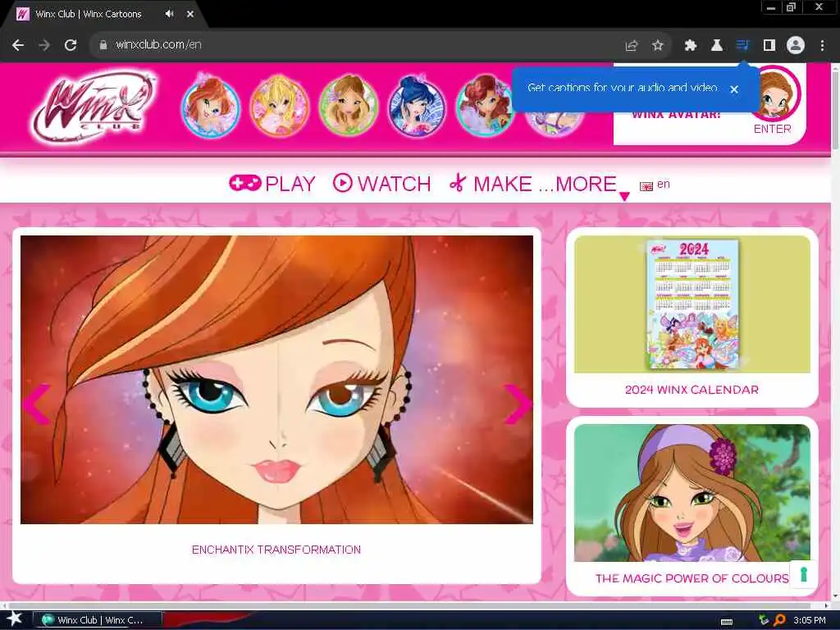Open the Chrome profile avatar

tap(796, 45)
